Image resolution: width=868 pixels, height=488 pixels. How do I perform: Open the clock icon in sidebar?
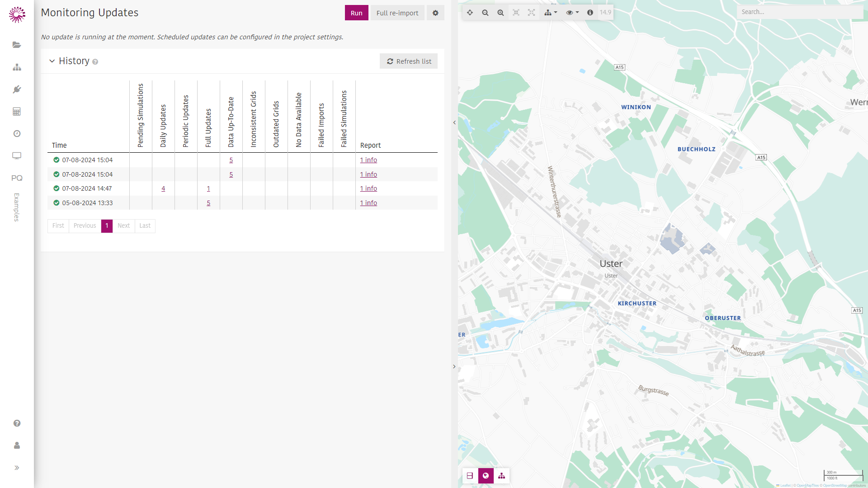point(17,134)
